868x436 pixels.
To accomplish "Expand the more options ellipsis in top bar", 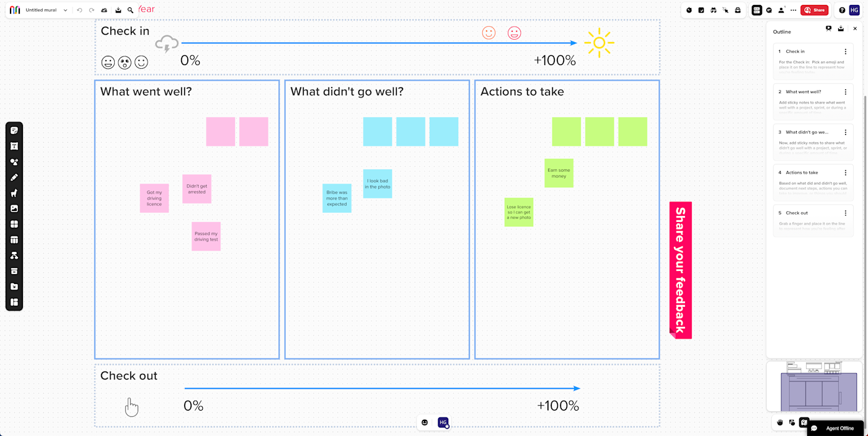I will coord(793,10).
